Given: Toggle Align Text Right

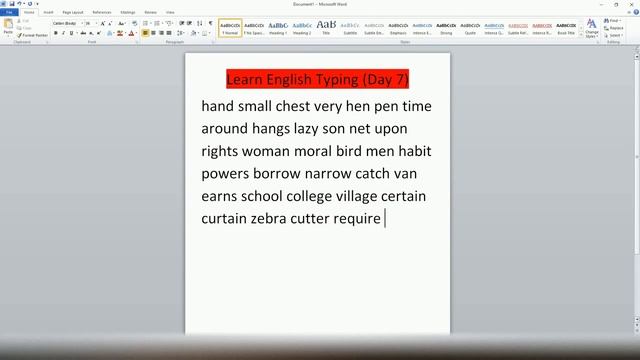Looking at the screenshot, I should (x=161, y=33).
